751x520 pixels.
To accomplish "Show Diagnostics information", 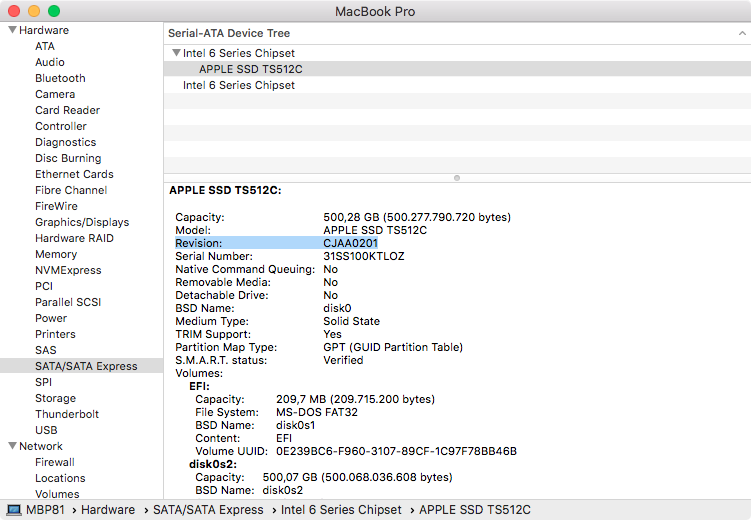I will tap(66, 142).
